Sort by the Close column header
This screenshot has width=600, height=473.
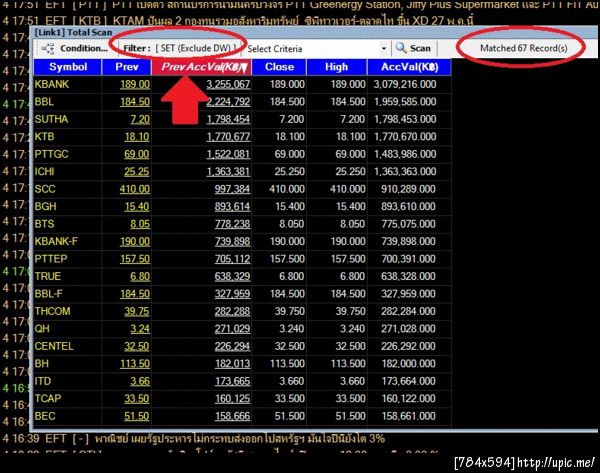click(279, 67)
